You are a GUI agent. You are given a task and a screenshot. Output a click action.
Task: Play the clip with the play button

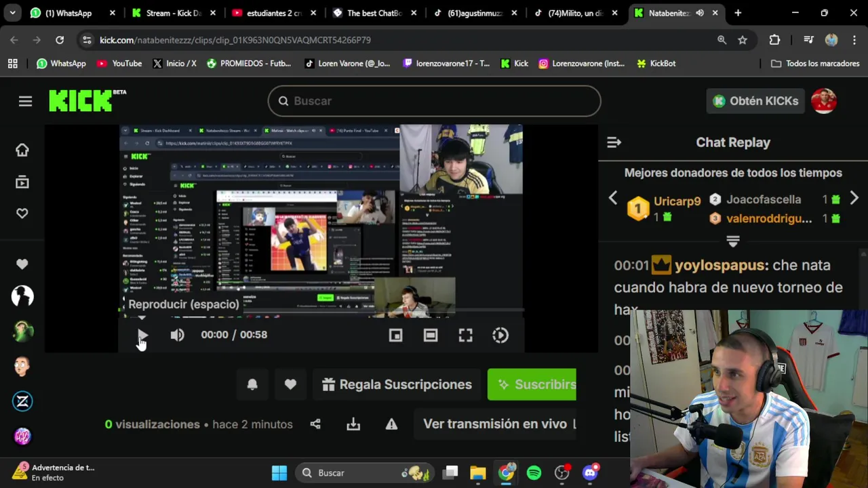tap(142, 335)
